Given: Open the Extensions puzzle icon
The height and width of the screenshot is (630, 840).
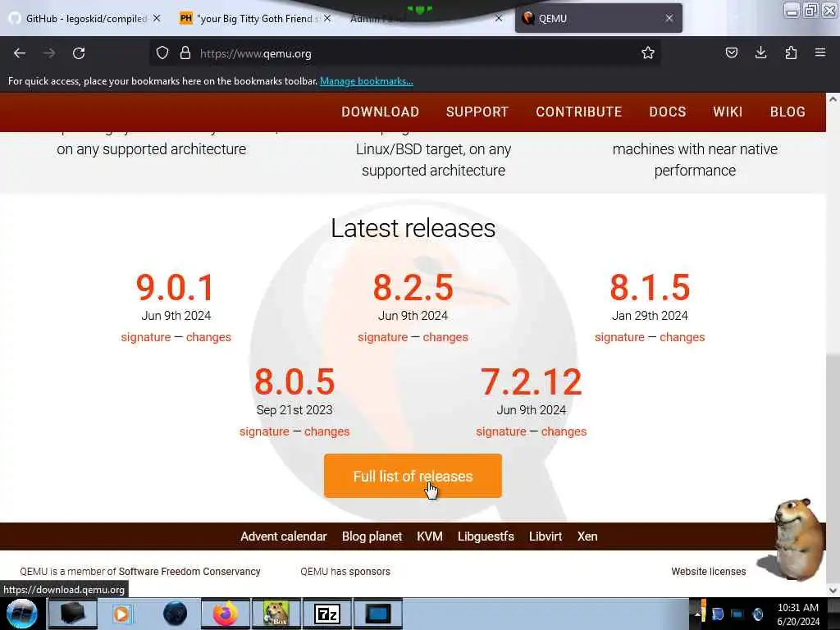Looking at the screenshot, I should coord(791,53).
